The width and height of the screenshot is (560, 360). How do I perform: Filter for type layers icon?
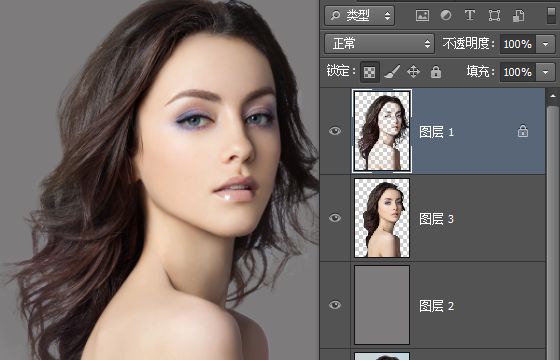470,15
